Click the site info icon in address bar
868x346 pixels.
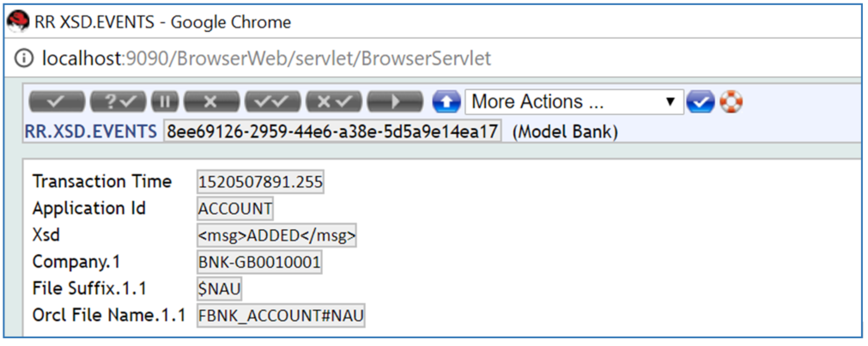pyautogui.click(x=24, y=59)
